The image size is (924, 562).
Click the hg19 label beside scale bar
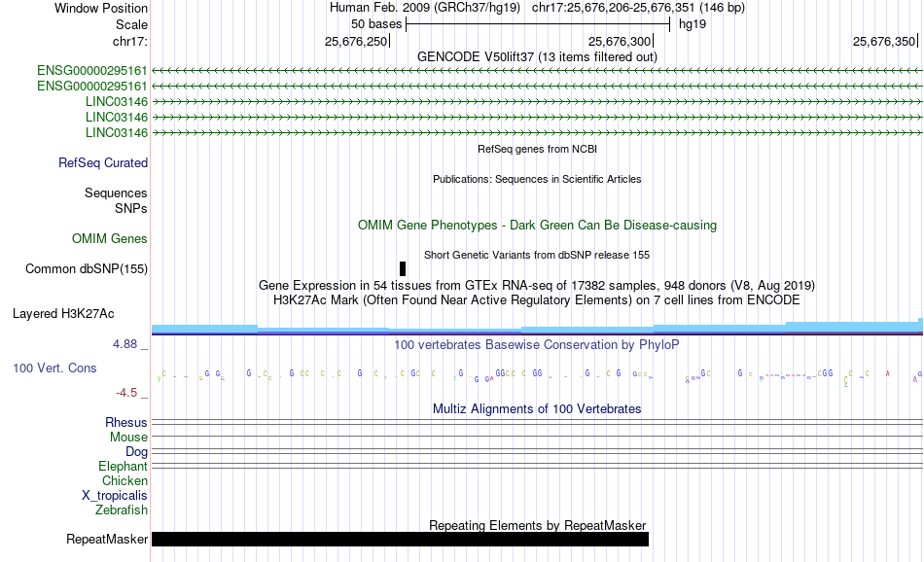pyautogui.click(x=693, y=24)
